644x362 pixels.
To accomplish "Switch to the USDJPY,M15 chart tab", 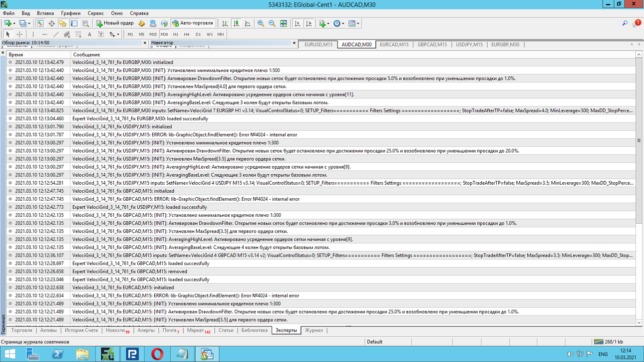I will coord(469,44).
